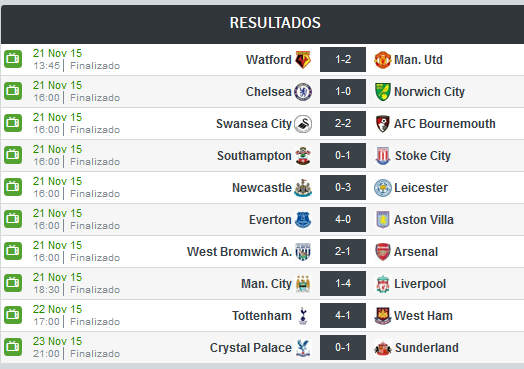This screenshot has height=369, width=524.
Task: Click the Everton club badge
Action: pyautogui.click(x=303, y=220)
